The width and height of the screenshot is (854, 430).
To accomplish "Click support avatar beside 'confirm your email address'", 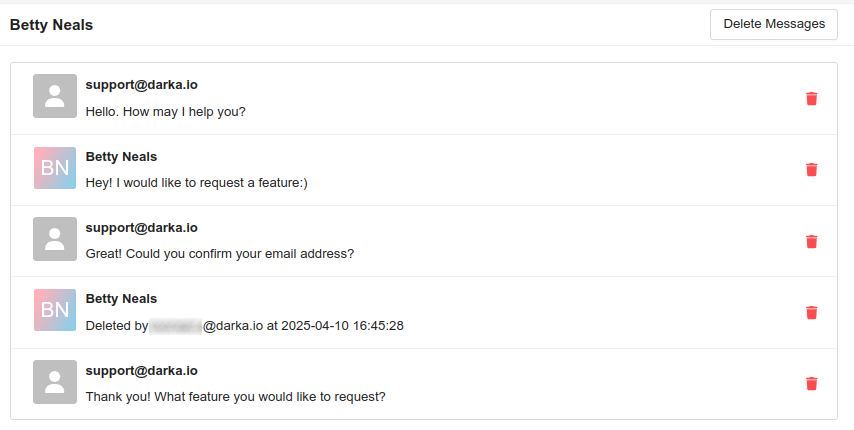I will point(55,239).
